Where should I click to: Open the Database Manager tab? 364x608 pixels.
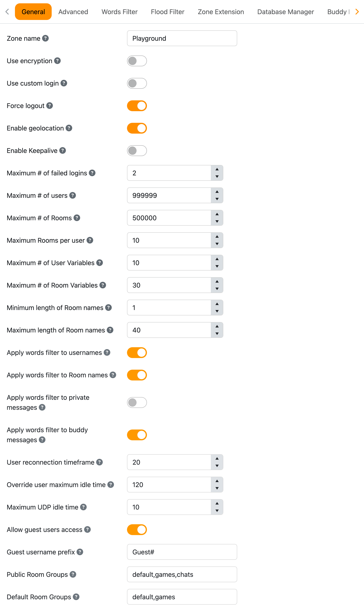[286, 12]
